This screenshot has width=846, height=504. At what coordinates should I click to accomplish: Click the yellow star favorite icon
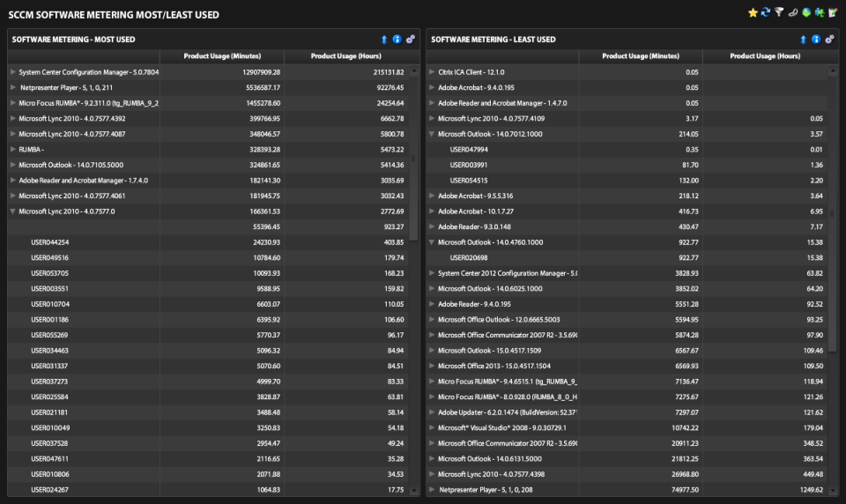pos(753,12)
